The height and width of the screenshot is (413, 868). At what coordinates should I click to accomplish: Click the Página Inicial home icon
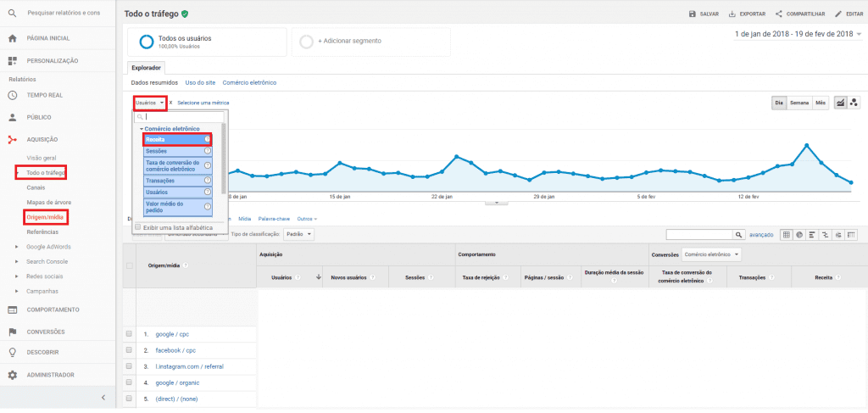click(12, 38)
